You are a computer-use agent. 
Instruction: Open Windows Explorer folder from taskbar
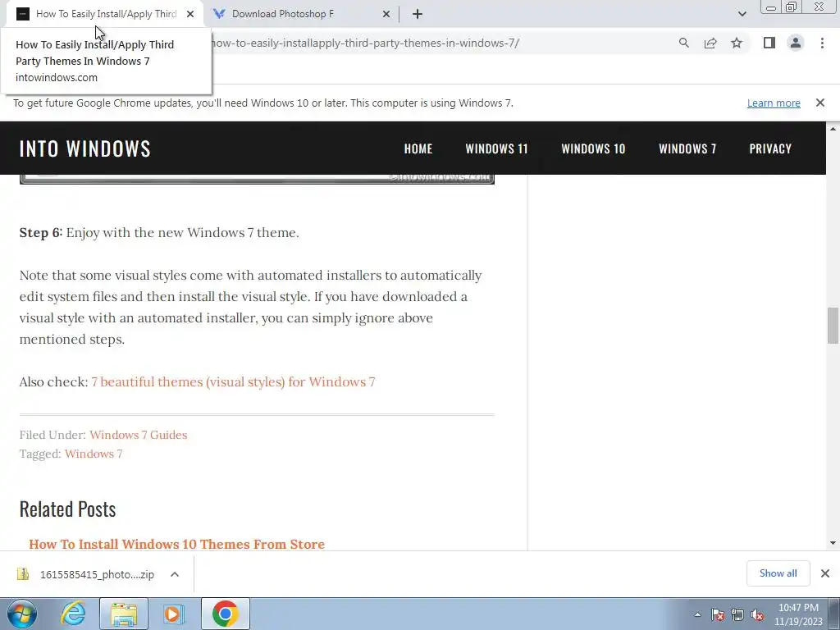tap(124, 614)
